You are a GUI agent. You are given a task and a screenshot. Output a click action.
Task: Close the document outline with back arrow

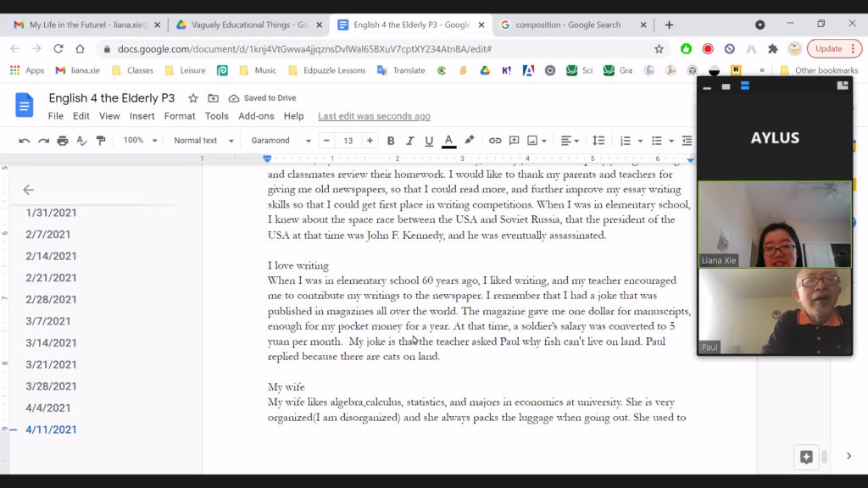coord(28,190)
